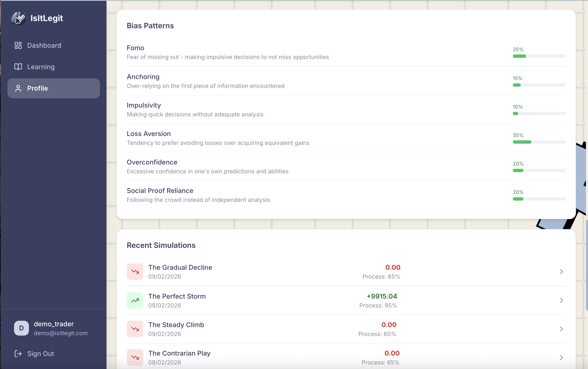Click the Sign Out link

pos(40,354)
